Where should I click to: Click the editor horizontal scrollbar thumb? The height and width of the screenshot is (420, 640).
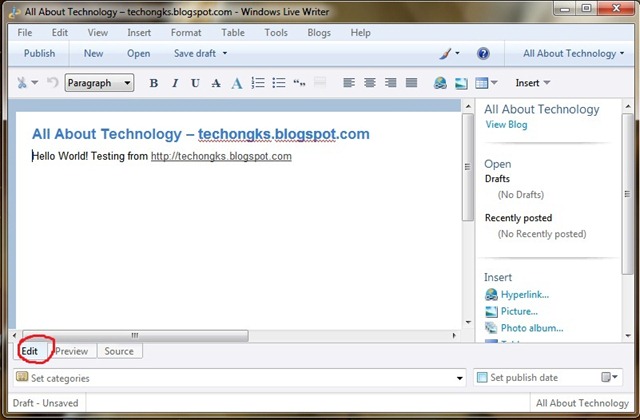135,336
